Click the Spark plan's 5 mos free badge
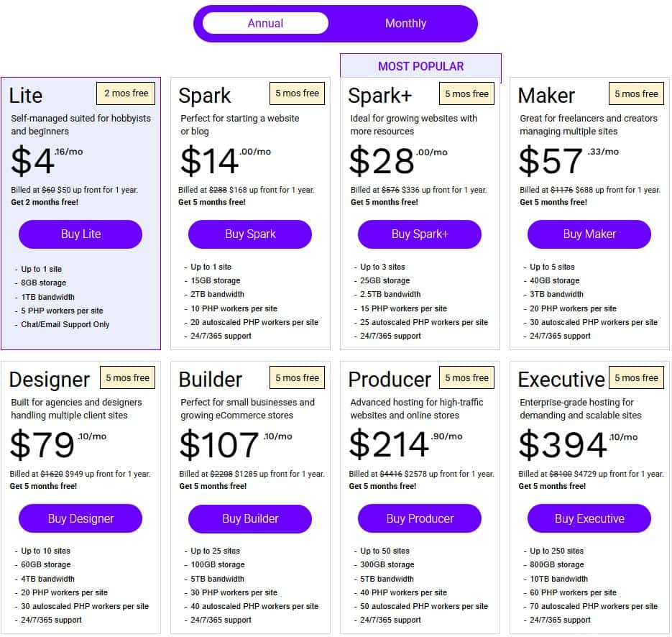Viewport: 672px width, 637px height. click(296, 93)
